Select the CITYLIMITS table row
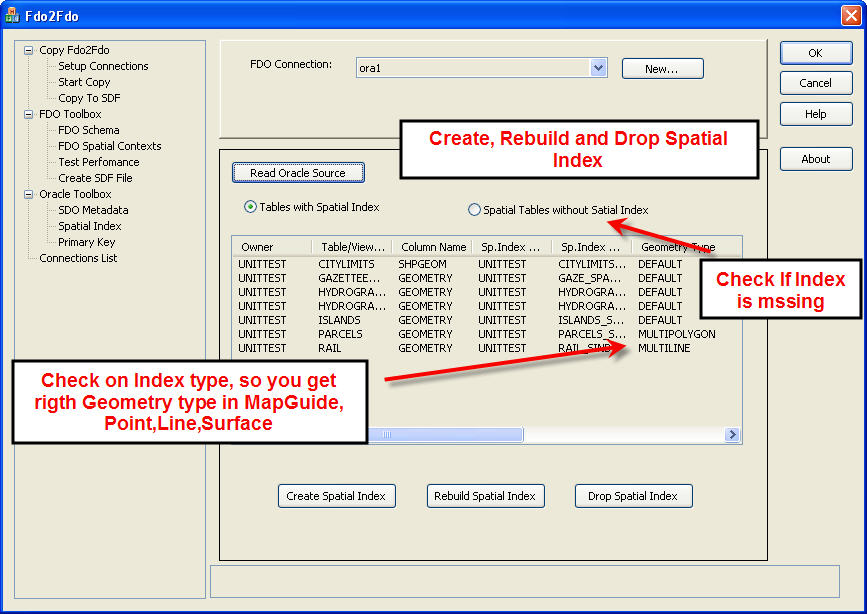 [x=487, y=264]
